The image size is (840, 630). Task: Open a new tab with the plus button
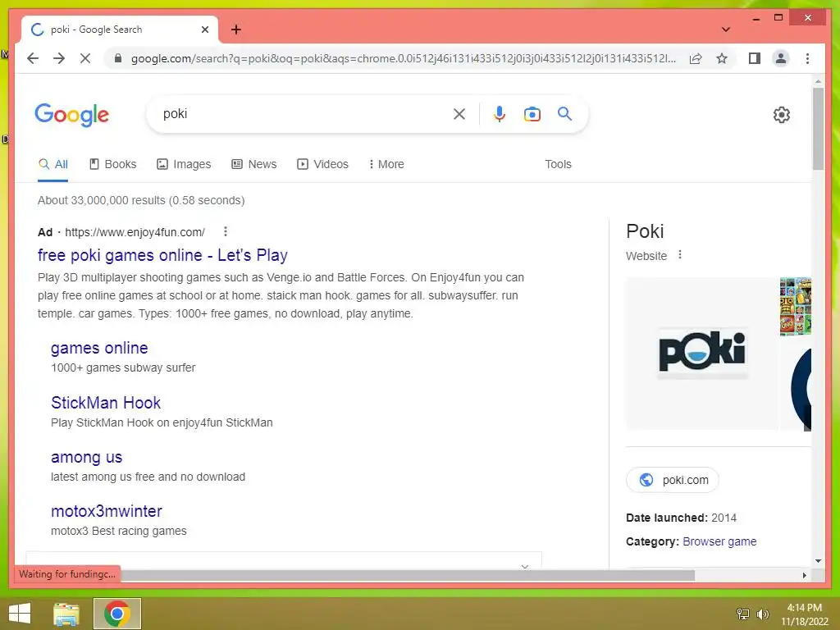click(235, 30)
